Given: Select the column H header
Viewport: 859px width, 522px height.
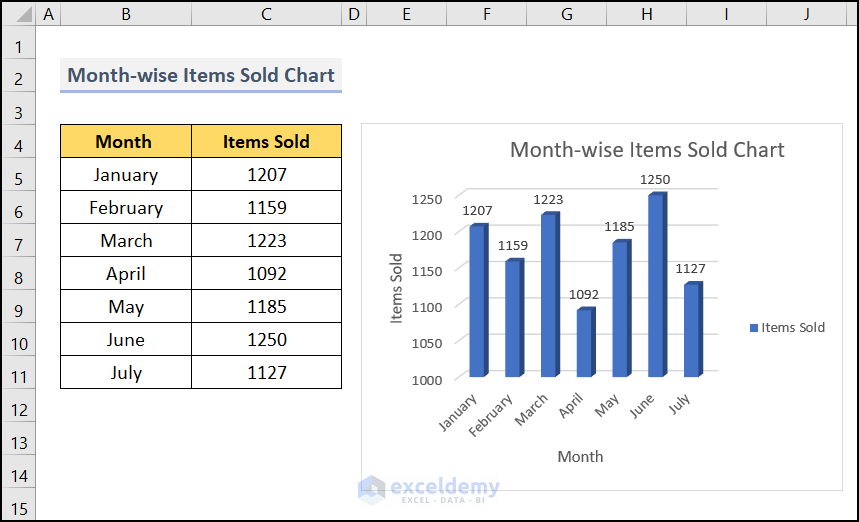Looking at the screenshot, I should [647, 15].
